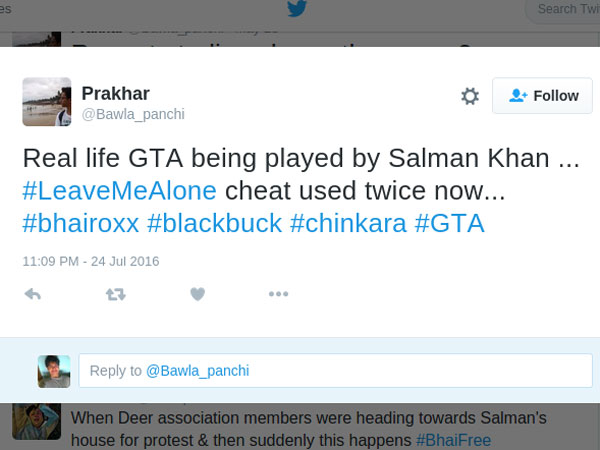Open the #LeaveMeAlone hashtag

pos(119,190)
